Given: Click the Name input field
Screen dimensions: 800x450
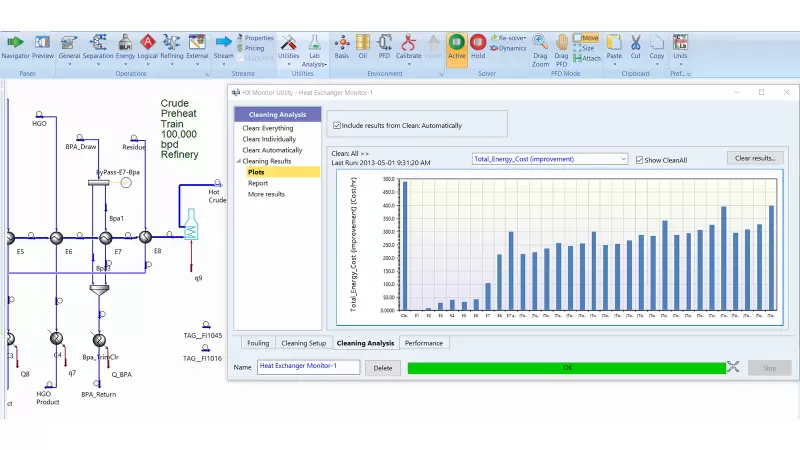Looking at the screenshot, I should coord(307,367).
